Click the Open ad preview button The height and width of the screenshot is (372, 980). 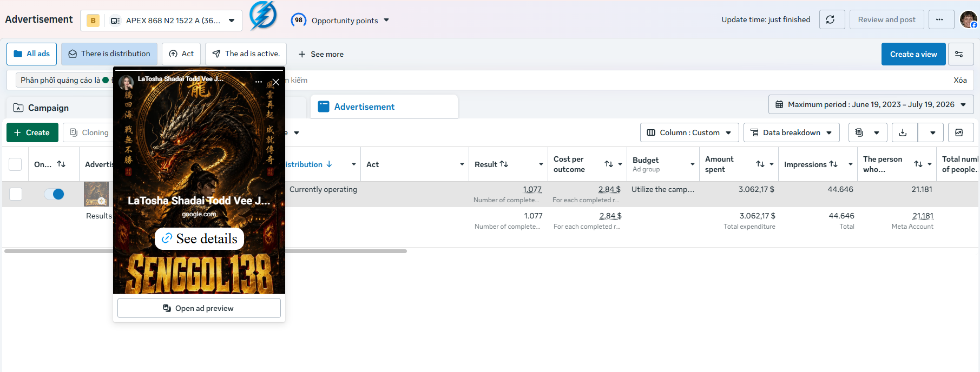[x=199, y=308]
